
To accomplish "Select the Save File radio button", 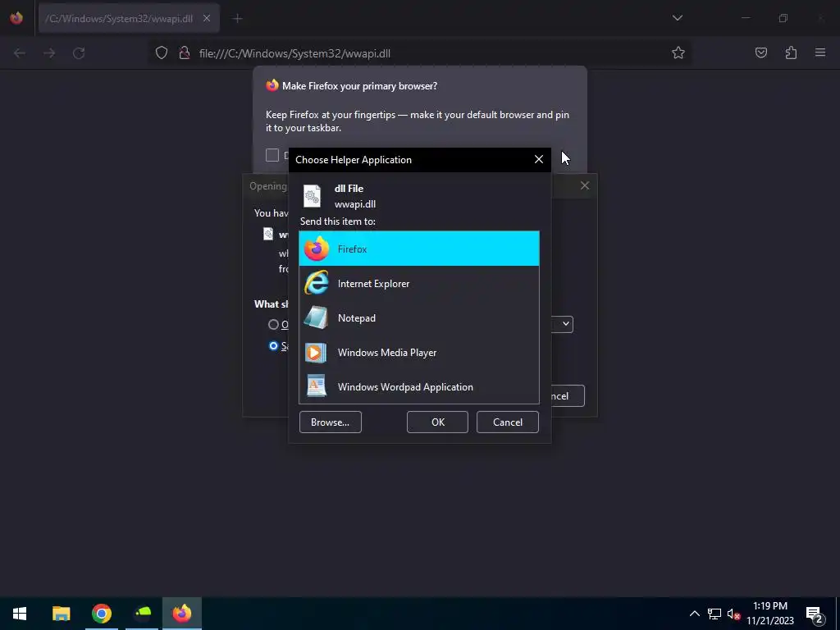I will (273, 346).
